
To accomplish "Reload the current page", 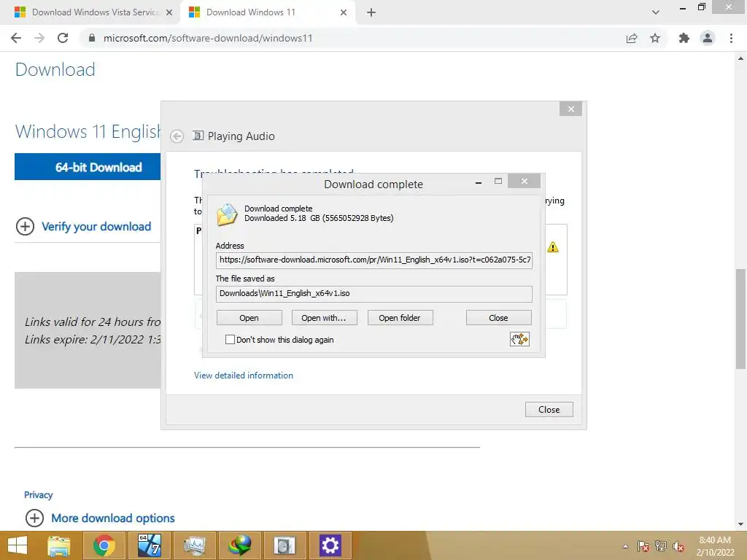I will pyautogui.click(x=63, y=38).
